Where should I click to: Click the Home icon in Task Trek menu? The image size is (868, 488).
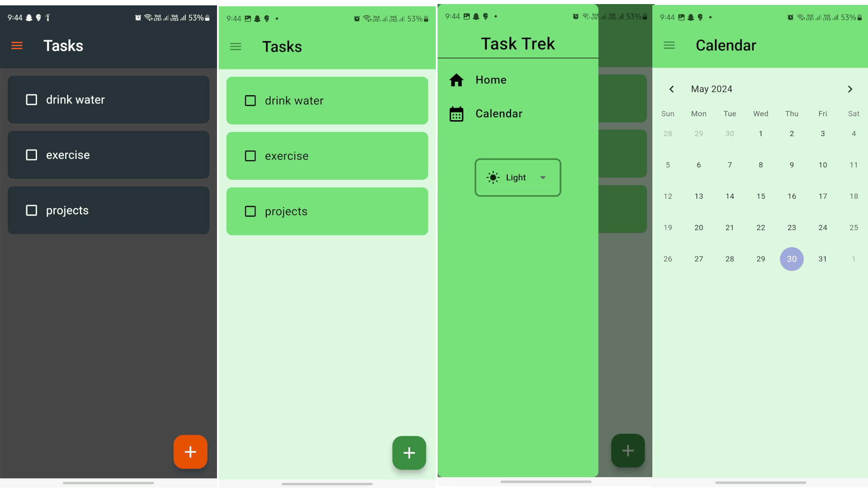click(457, 79)
